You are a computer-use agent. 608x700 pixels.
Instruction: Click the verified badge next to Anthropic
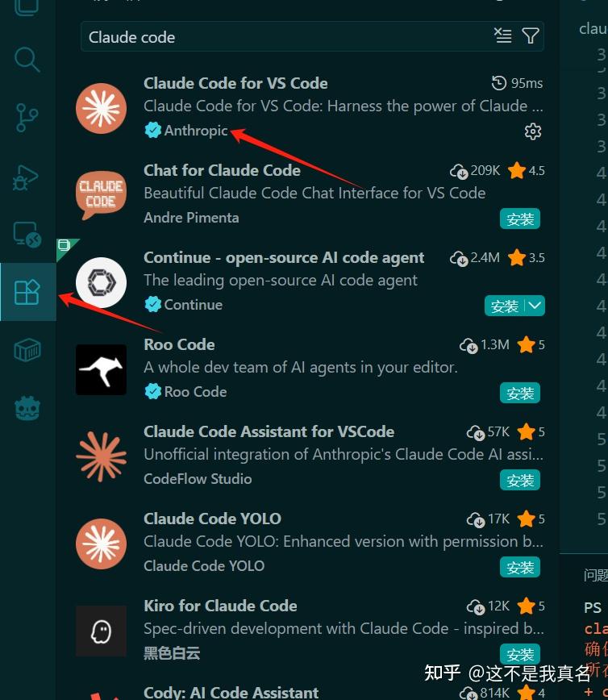[x=153, y=131]
